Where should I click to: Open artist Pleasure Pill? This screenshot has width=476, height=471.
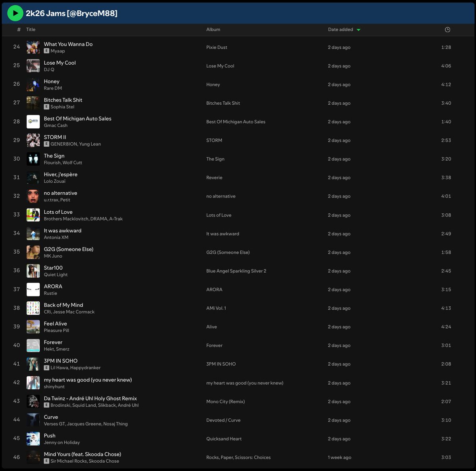(56, 330)
